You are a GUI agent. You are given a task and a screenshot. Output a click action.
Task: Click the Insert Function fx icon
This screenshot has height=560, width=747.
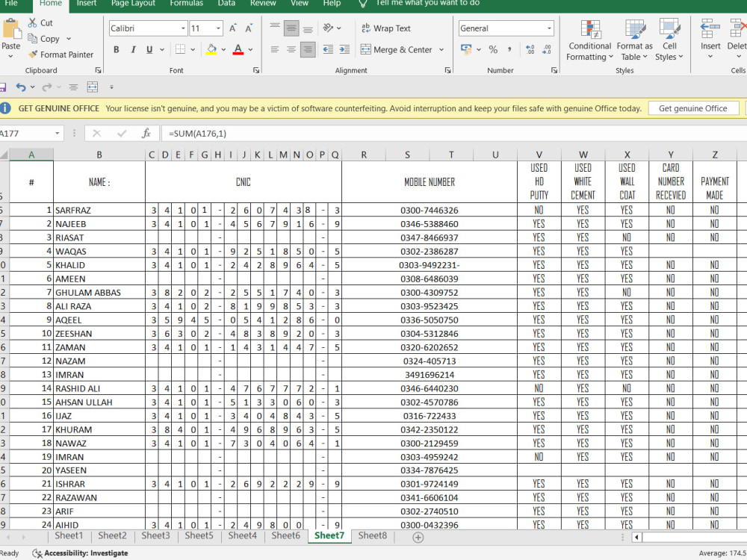(146, 134)
